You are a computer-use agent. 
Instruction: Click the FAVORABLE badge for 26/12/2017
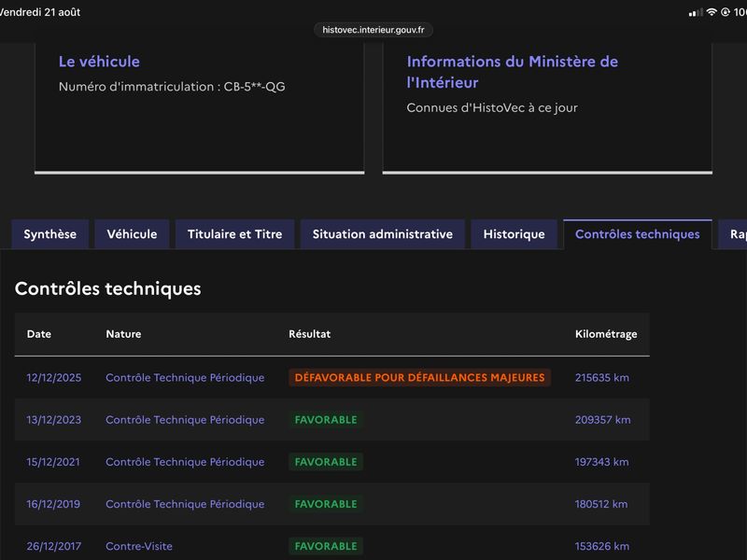pyautogui.click(x=326, y=546)
